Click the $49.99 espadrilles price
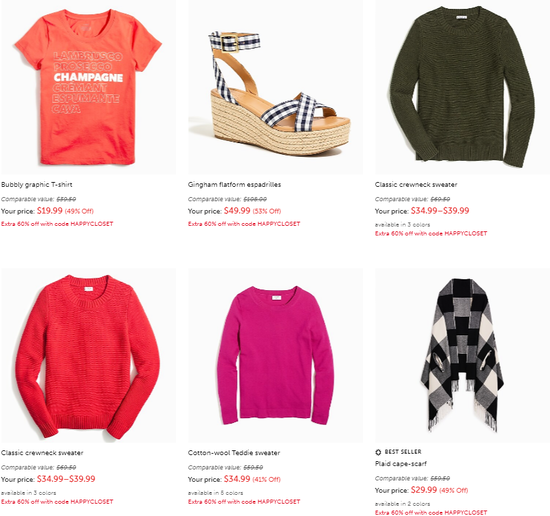The image size is (550, 516). click(x=237, y=211)
